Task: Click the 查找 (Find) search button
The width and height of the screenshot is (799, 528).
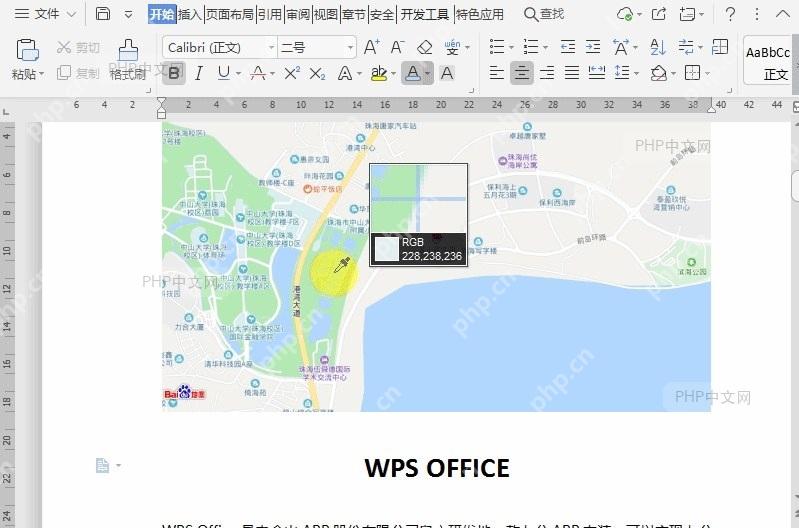Action: (544, 14)
